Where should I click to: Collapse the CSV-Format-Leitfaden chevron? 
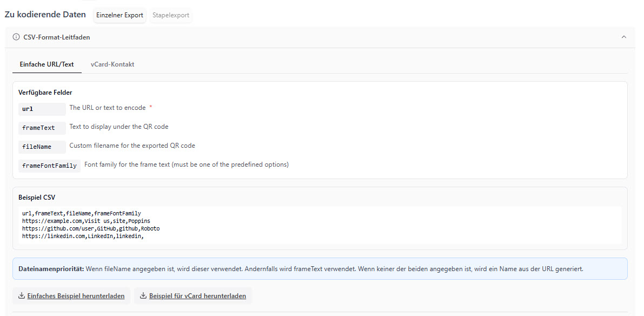(624, 37)
